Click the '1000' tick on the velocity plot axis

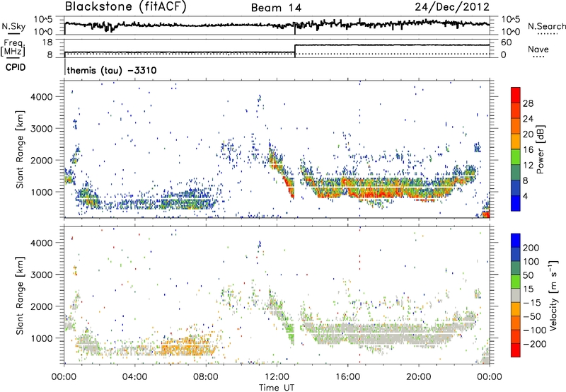click(41, 338)
